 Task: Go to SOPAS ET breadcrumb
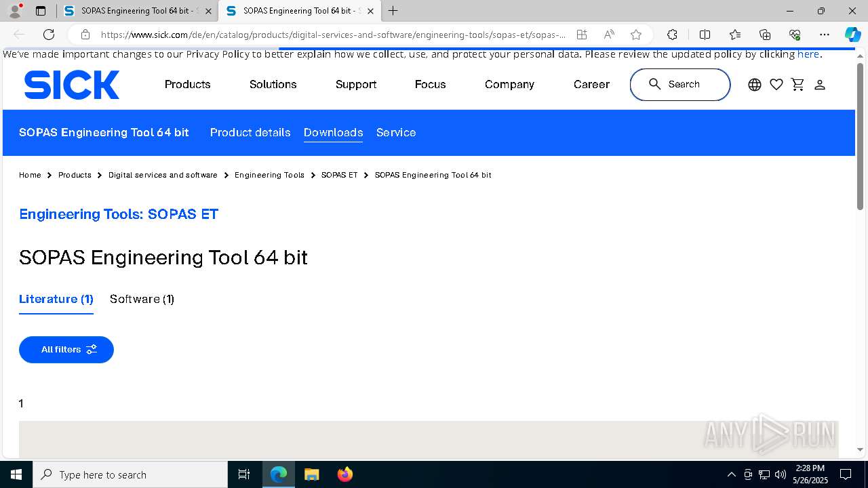point(339,175)
